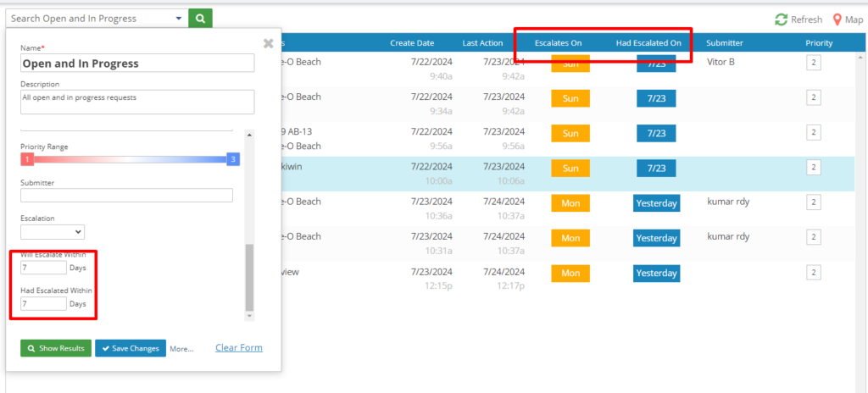Sort by Escalates On column header

click(x=558, y=42)
